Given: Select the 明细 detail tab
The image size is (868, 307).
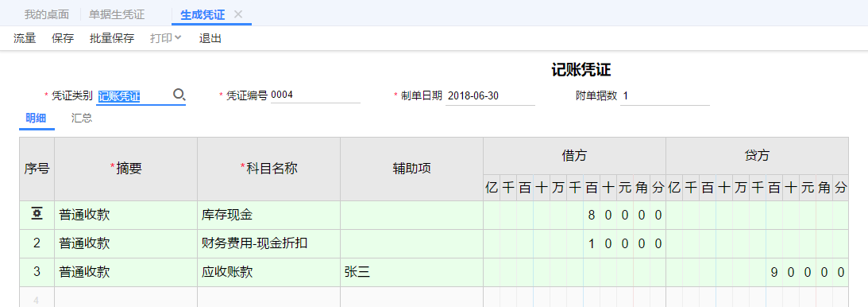Looking at the screenshot, I should 36,118.
